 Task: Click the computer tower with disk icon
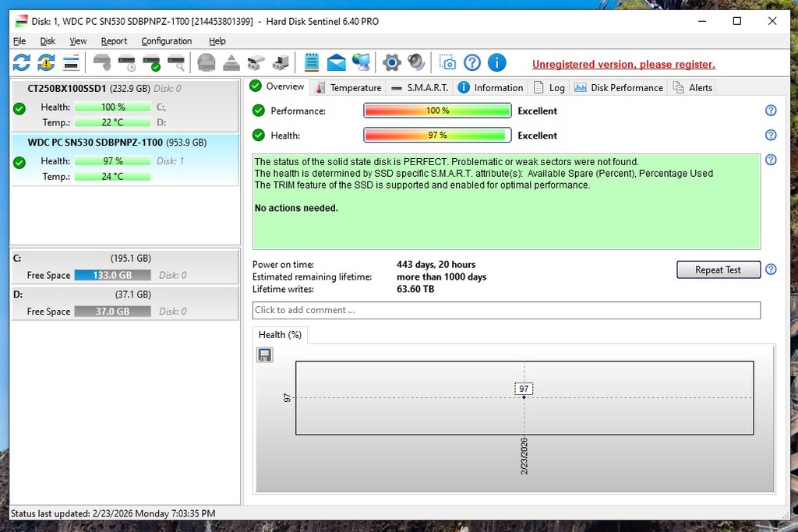281,62
